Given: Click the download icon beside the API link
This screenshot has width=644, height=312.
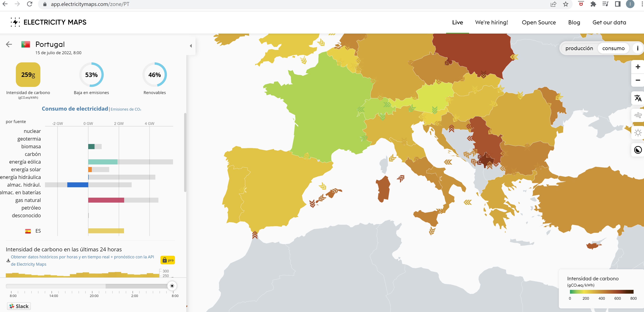Looking at the screenshot, I should pos(8,261).
